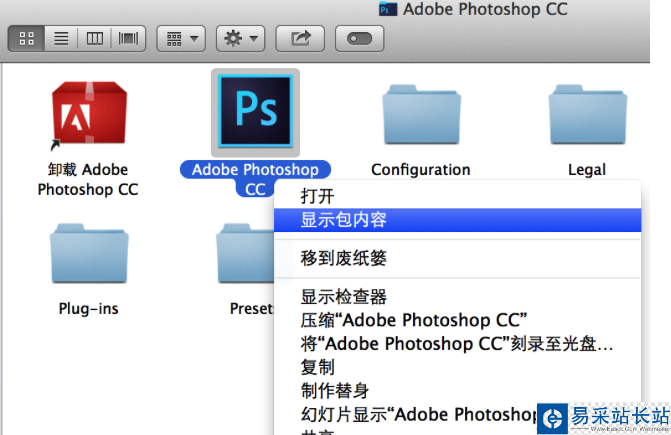Click the Share toolbar button
The height and width of the screenshot is (435, 671).
click(300, 38)
